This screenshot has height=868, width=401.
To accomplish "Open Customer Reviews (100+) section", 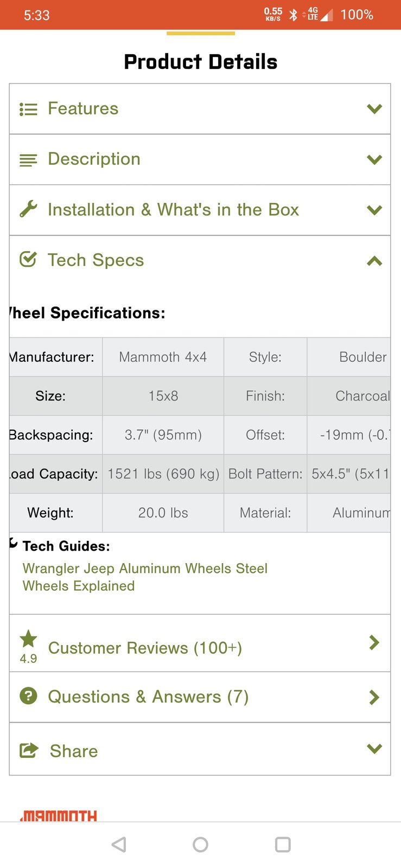I will (145, 648).
